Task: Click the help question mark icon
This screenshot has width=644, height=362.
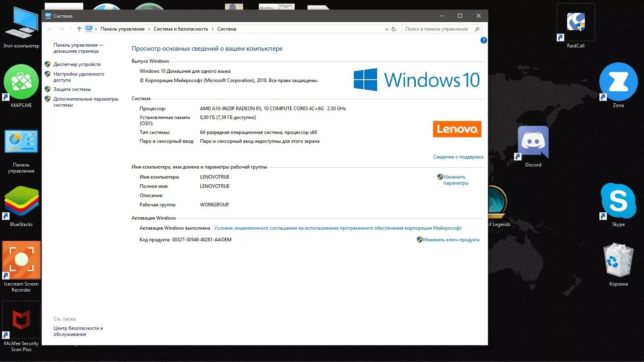Action: click(x=483, y=40)
